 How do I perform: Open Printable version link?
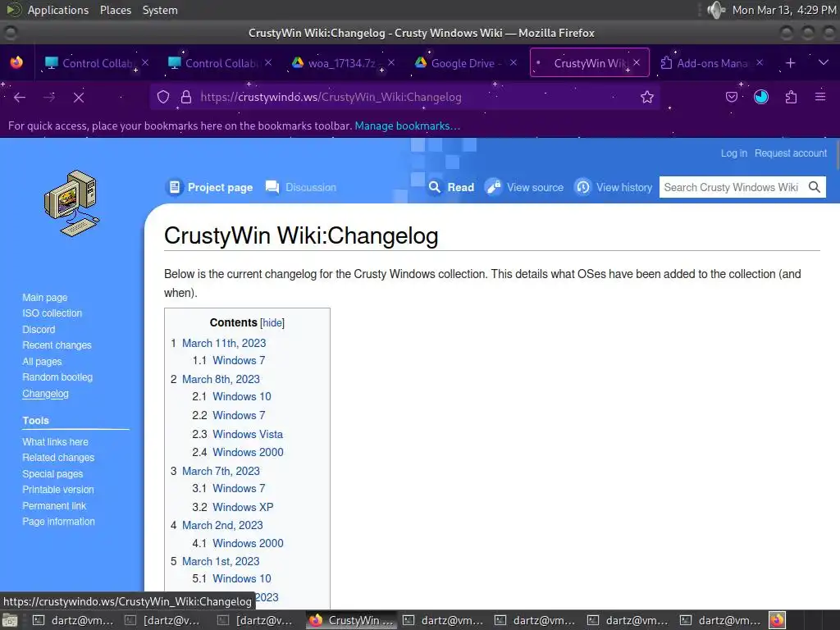click(x=58, y=490)
